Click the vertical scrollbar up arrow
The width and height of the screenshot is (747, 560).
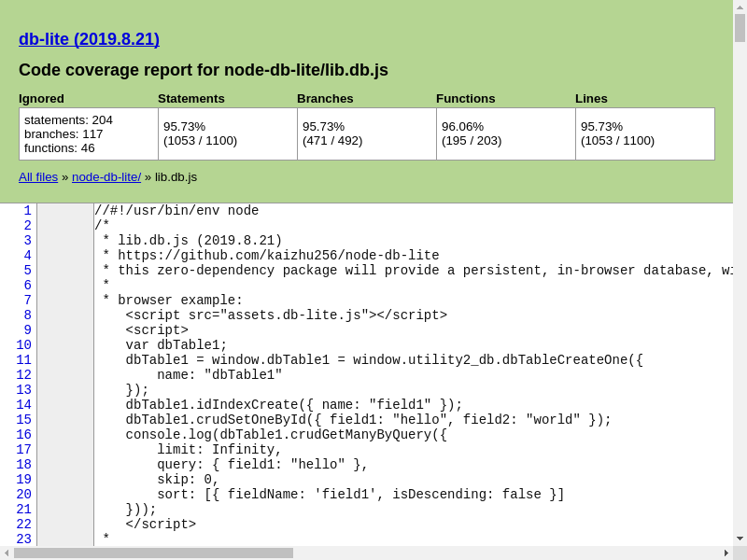click(x=740, y=6)
